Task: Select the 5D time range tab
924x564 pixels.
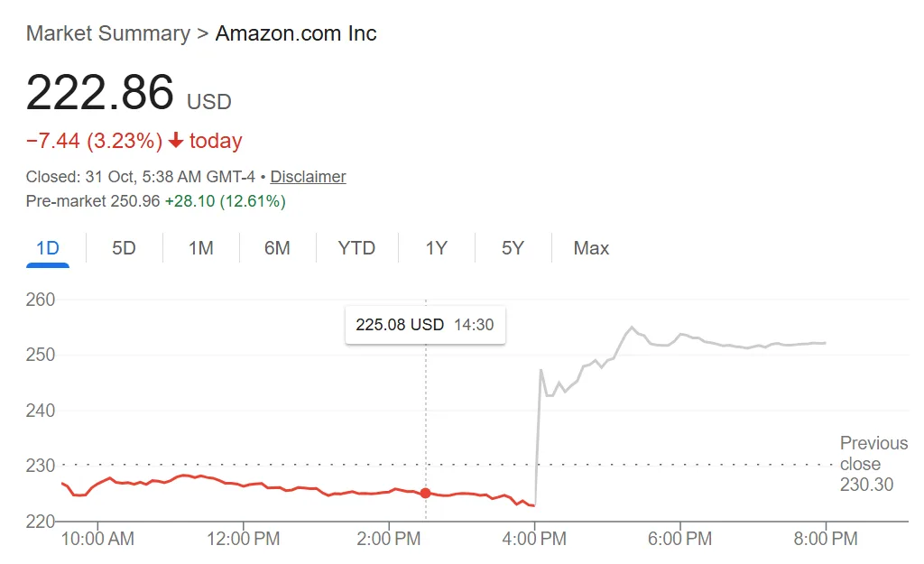Action: [124, 248]
